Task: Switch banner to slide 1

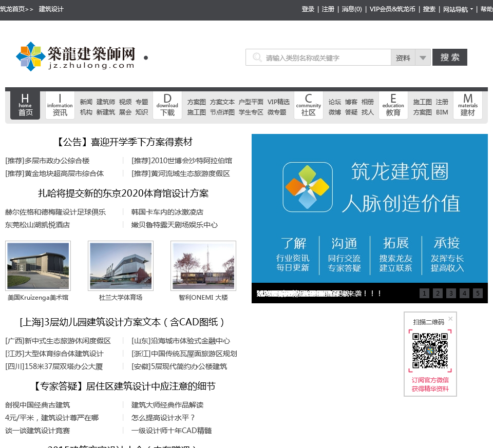Action: pyautogui.click(x=424, y=294)
